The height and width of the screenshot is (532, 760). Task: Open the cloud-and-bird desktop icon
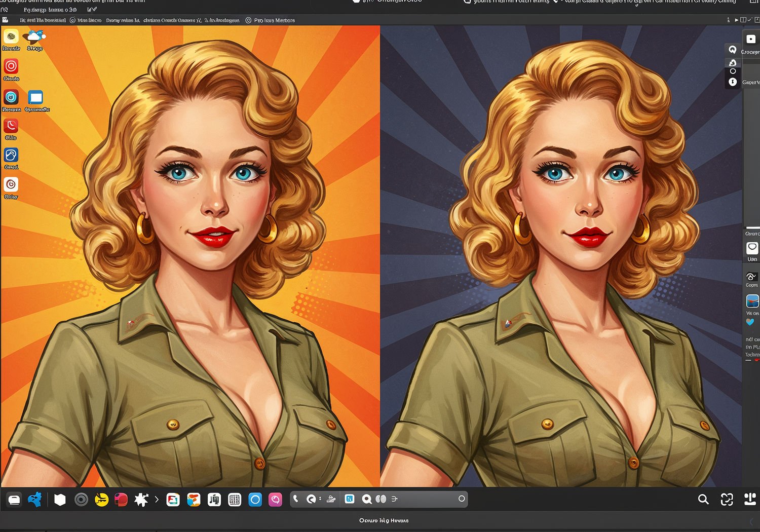coord(34,36)
